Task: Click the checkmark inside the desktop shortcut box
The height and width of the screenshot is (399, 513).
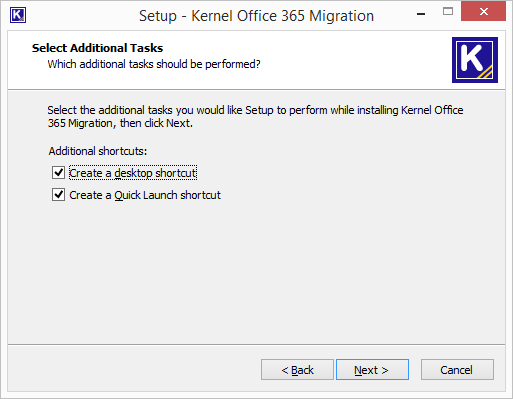Action: (59, 173)
